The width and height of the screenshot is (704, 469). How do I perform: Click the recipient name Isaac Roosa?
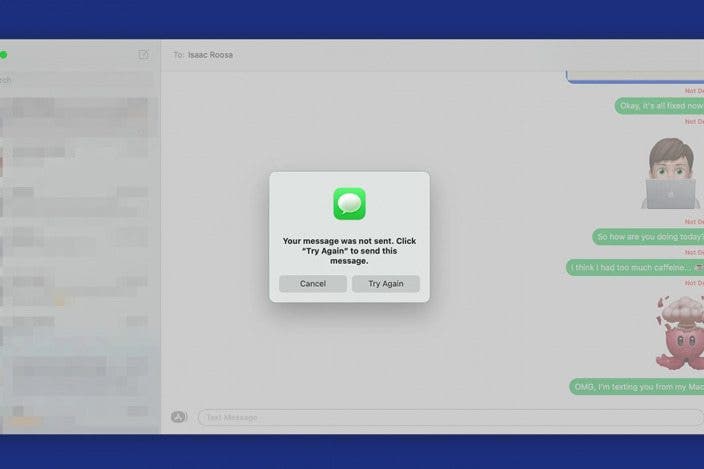(210, 55)
